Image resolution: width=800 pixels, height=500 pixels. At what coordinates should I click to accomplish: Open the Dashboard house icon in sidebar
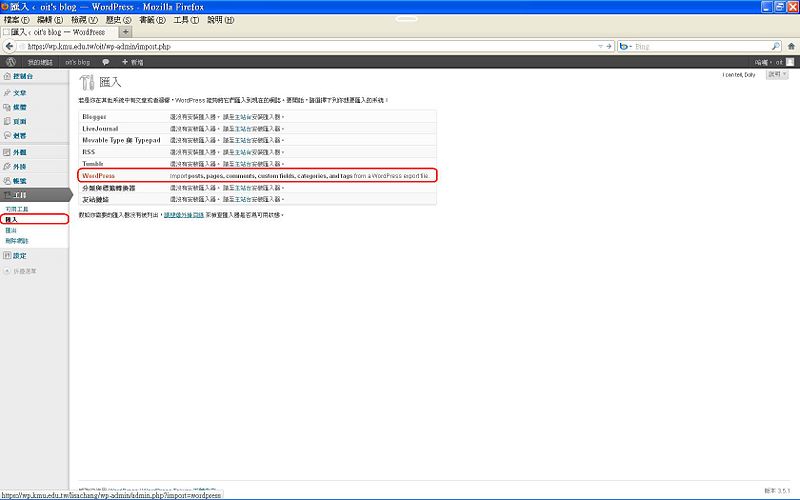pos(7,76)
